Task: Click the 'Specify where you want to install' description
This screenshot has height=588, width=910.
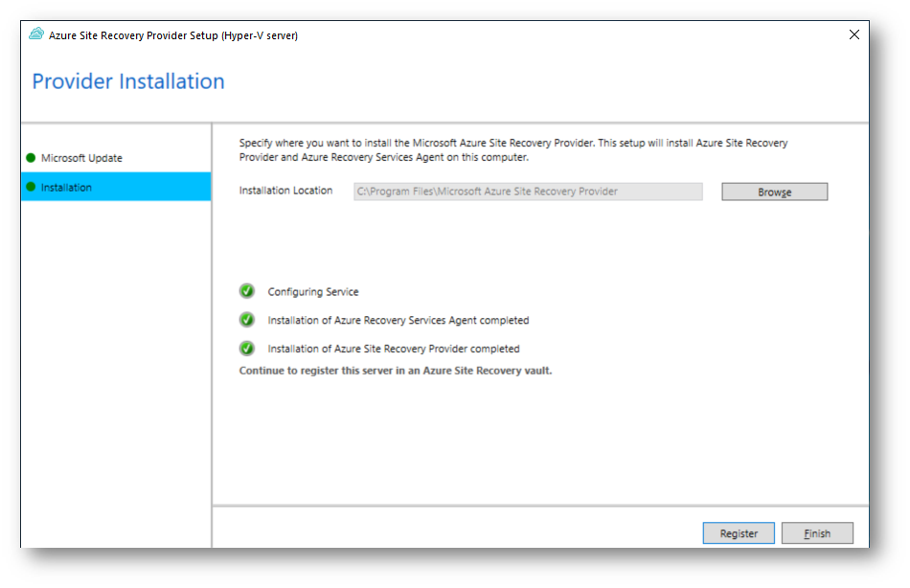Action: pos(513,149)
